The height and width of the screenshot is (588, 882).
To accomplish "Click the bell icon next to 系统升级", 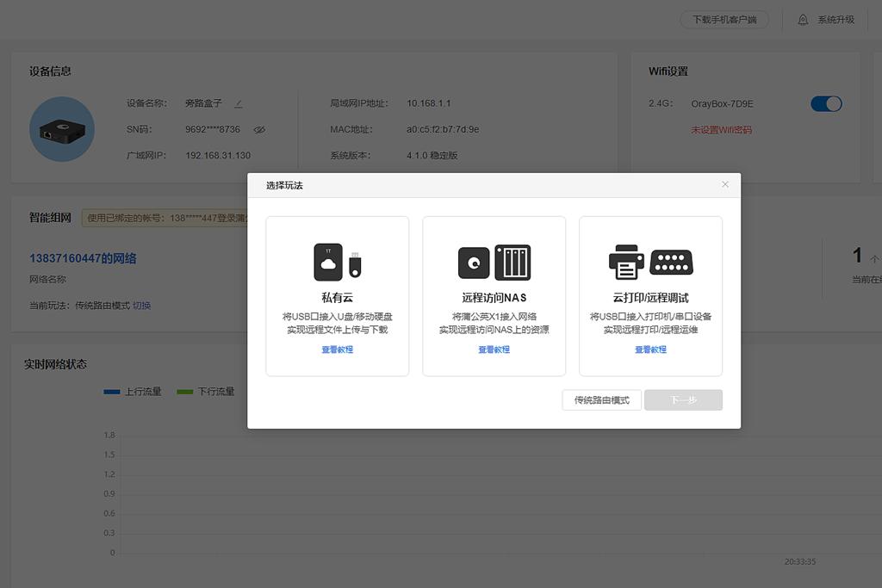I will 803,19.
